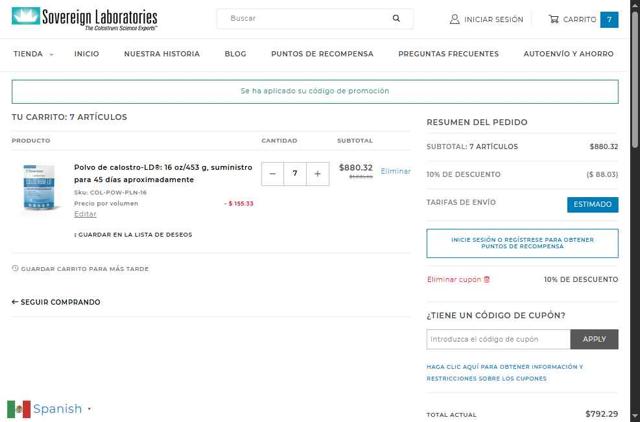The height and width of the screenshot is (422, 640).
Task: Click the RESUMEN DEL PEDIDO heading
Action: [x=477, y=122]
